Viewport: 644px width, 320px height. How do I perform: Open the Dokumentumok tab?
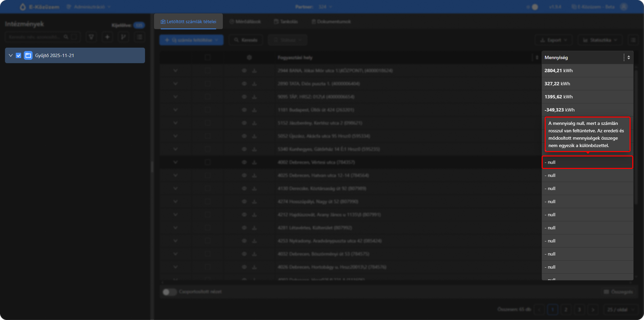coord(331,21)
